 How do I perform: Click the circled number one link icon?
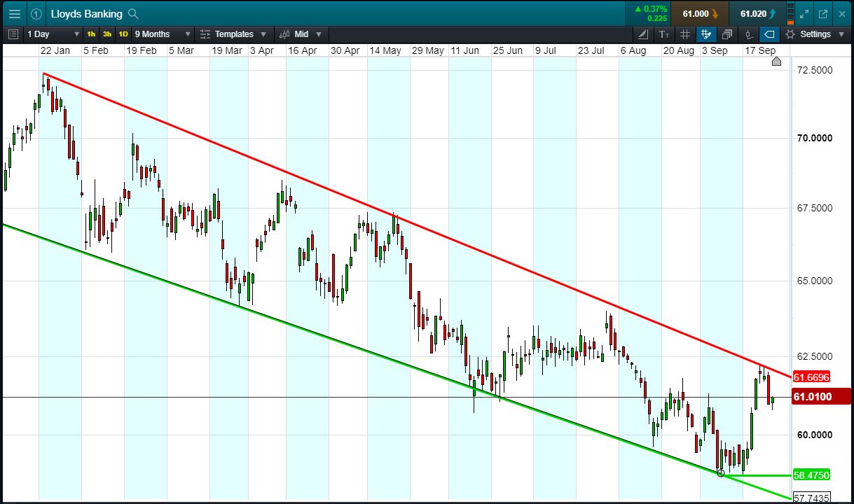[36, 13]
